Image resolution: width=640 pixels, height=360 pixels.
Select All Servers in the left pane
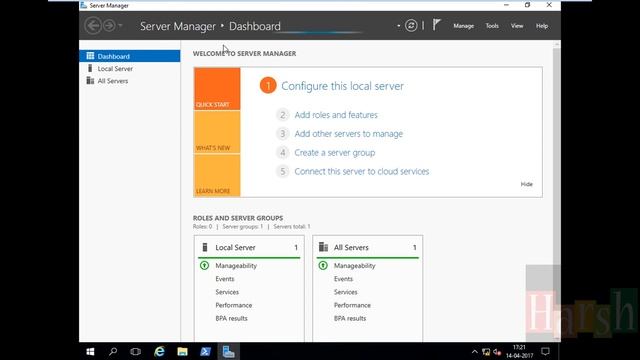130,81
